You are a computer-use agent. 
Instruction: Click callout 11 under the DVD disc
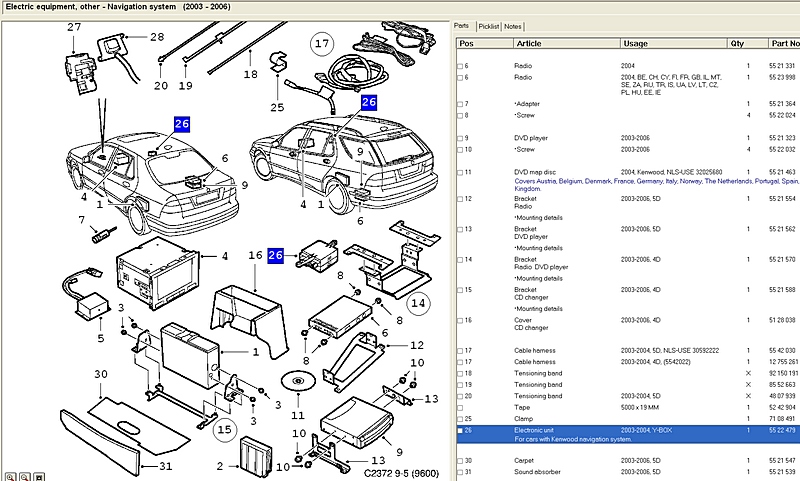coord(296,415)
